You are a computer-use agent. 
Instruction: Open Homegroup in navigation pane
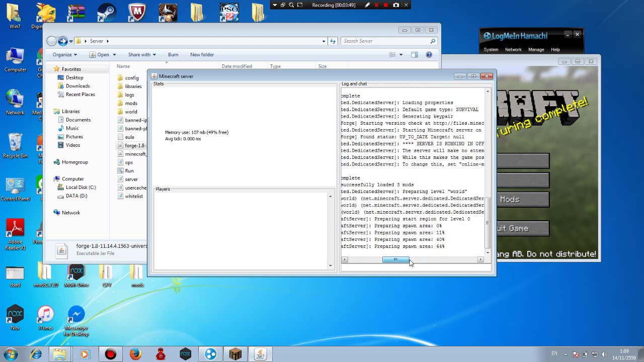pos(74,162)
